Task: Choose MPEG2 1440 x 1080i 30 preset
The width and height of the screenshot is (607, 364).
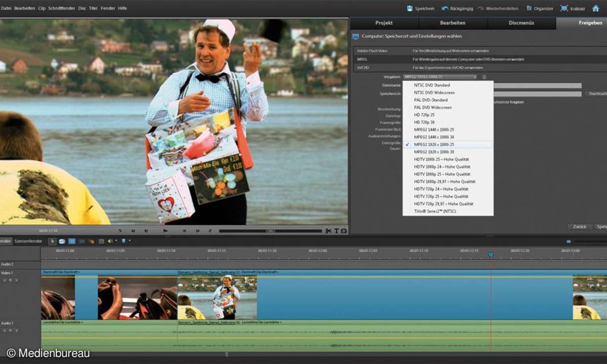Action: tap(448, 137)
